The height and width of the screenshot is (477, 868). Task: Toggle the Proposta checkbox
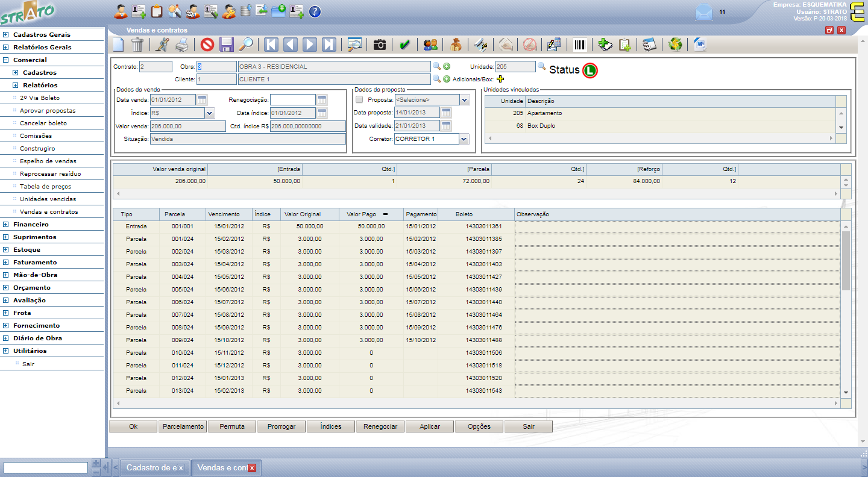pos(359,99)
